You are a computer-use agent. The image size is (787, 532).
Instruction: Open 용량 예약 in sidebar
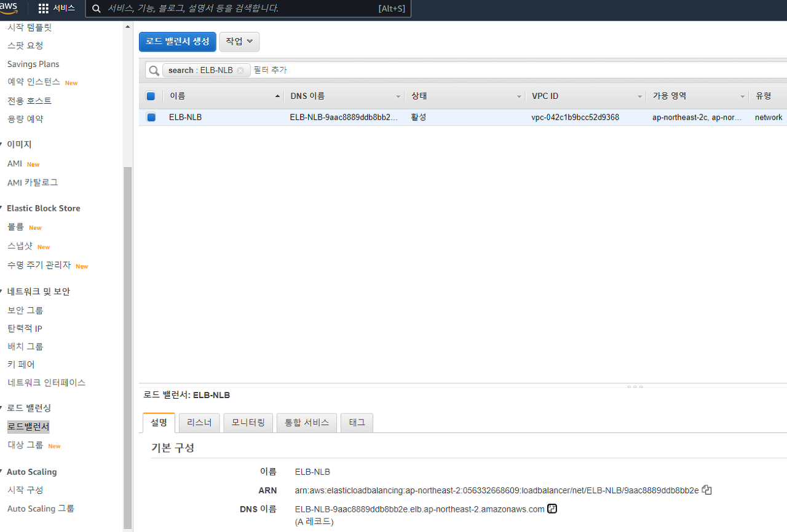(25, 119)
